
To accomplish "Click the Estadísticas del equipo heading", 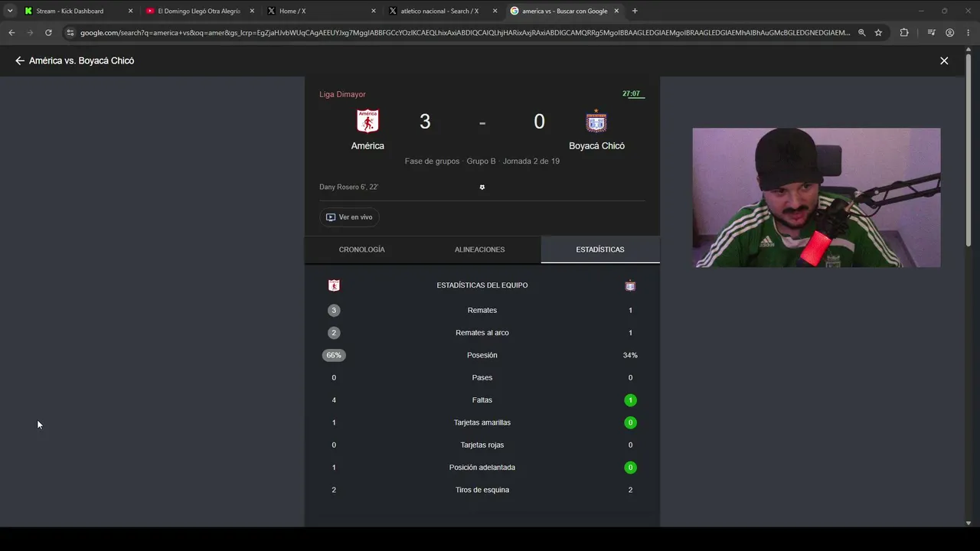I will 482,285.
